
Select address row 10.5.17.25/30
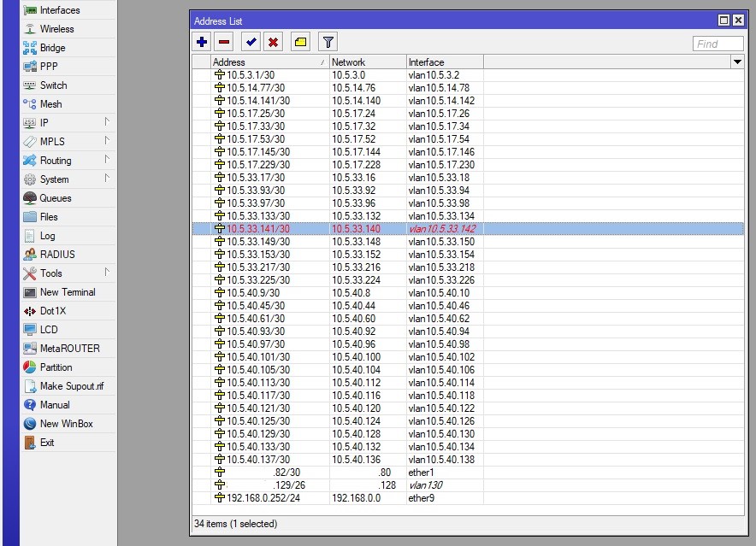468,114
